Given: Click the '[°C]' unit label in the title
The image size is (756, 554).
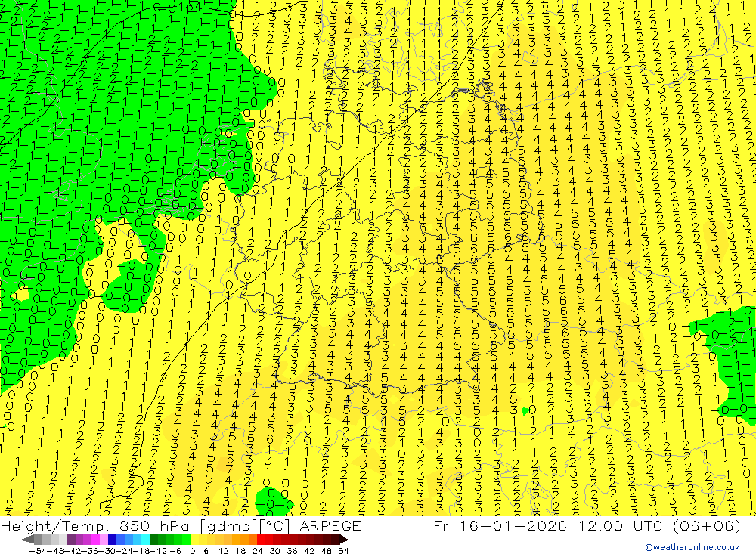Looking at the screenshot, I should coord(275,525).
